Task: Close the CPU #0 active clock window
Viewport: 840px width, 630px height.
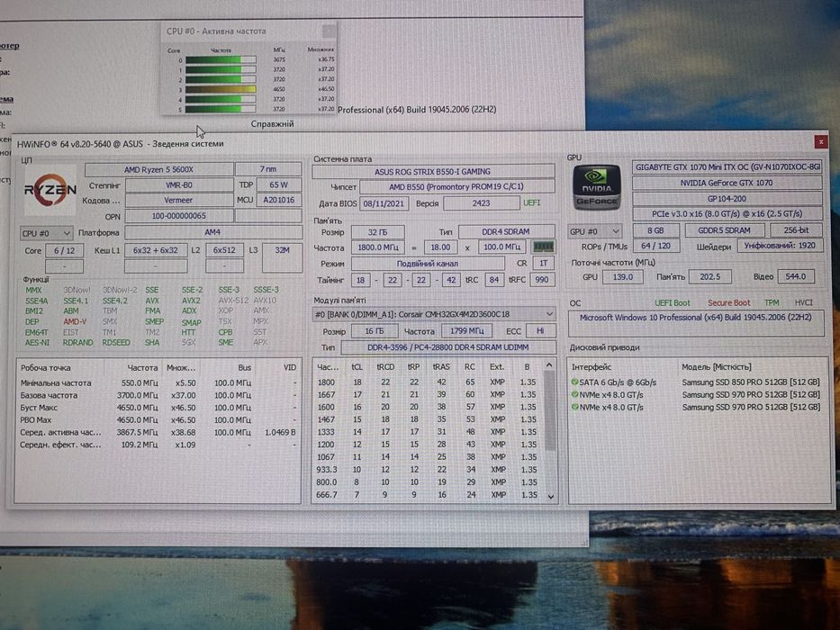Action: click(329, 31)
